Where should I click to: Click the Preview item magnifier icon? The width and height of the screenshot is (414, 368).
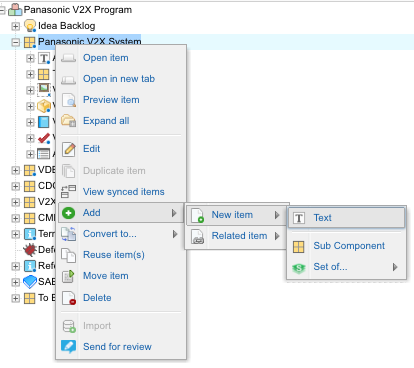pos(69,100)
